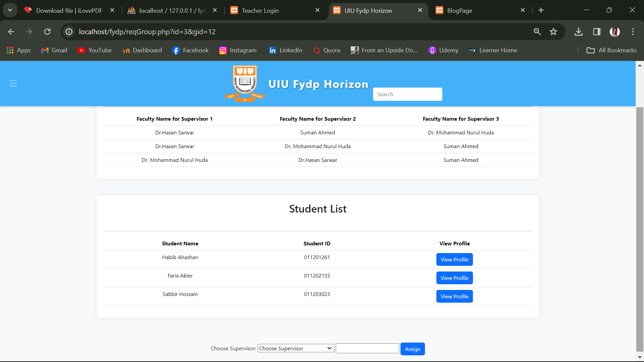Open the Udemy bookmark
Image resolution: width=644 pixels, height=362 pixels.
tap(444, 50)
